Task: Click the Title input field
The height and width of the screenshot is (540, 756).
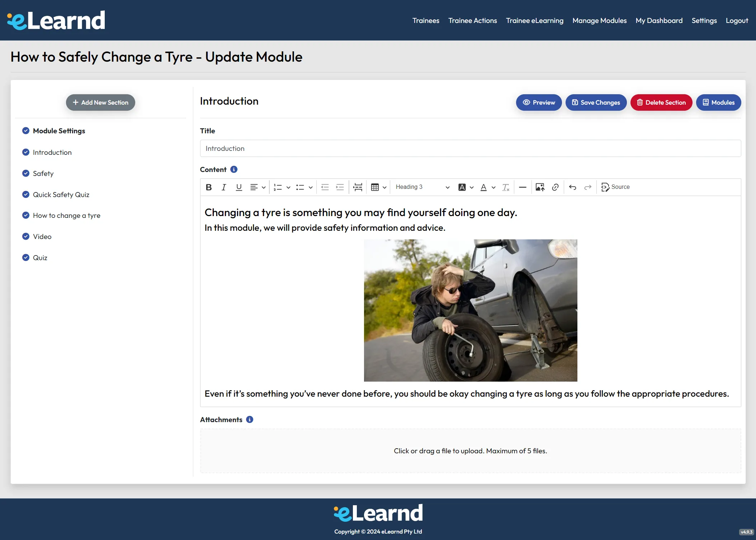Action: click(x=470, y=148)
